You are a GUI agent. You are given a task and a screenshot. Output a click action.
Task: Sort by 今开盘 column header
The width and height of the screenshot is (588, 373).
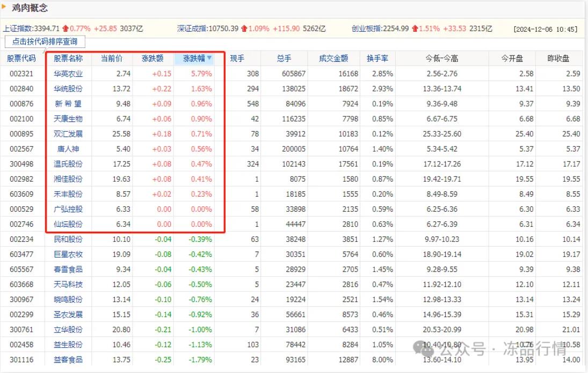(x=512, y=59)
